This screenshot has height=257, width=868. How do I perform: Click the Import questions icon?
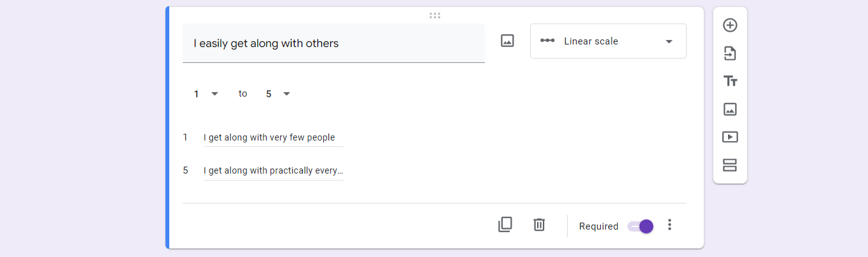(x=730, y=53)
